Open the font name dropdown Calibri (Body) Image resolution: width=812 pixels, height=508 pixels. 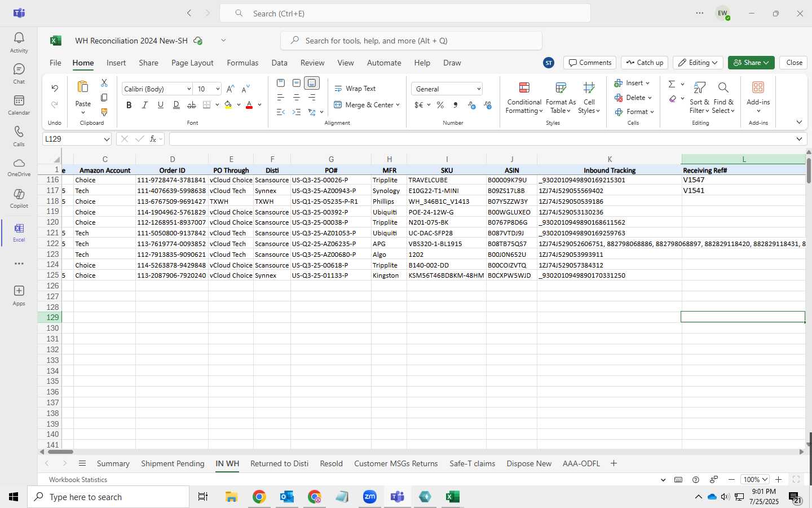click(x=188, y=89)
